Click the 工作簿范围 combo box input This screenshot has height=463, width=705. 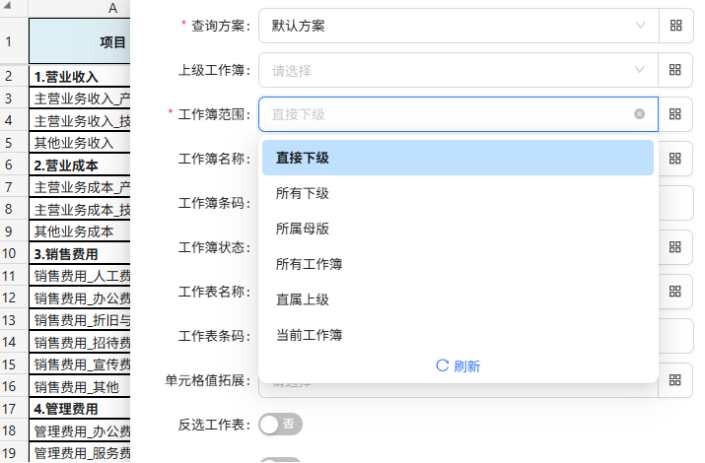[x=458, y=114]
